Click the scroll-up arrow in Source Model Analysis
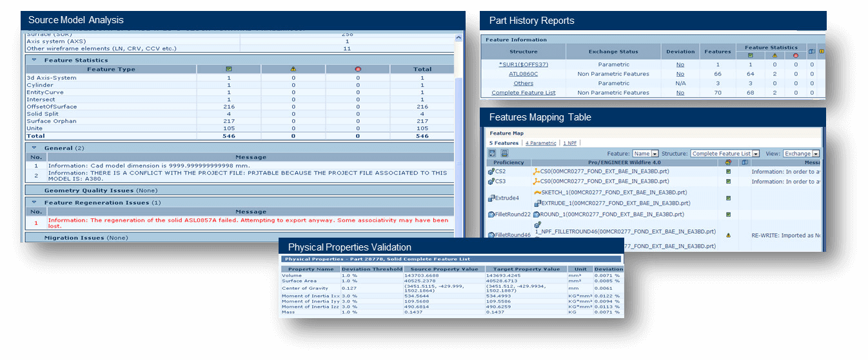Viewport: 868px width, 360px height. (459, 38)
